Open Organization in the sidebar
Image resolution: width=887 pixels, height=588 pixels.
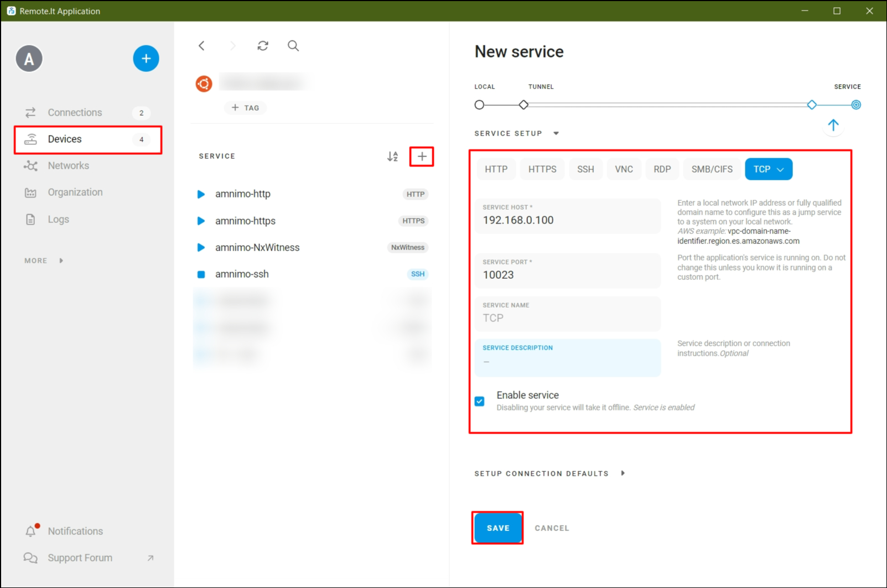88,192
